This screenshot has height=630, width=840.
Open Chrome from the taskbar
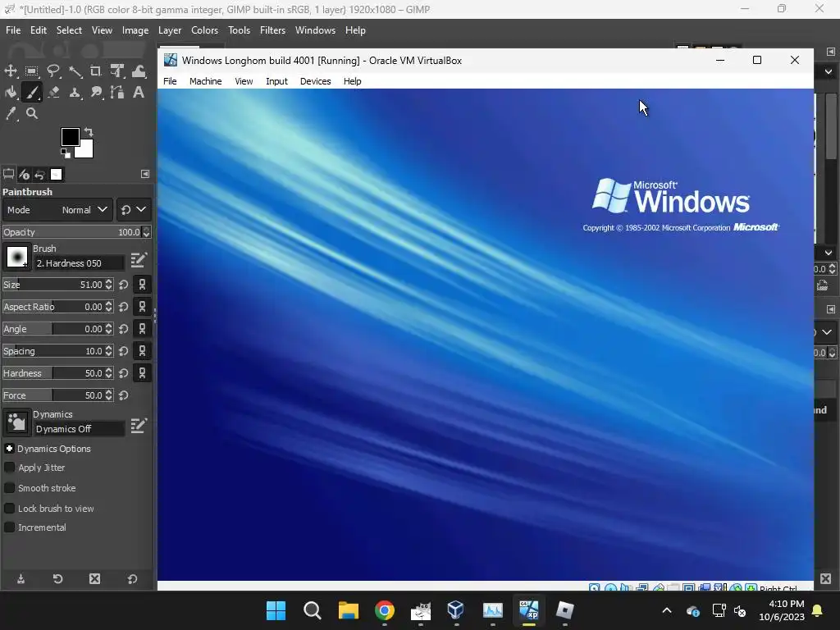[385, 610]
